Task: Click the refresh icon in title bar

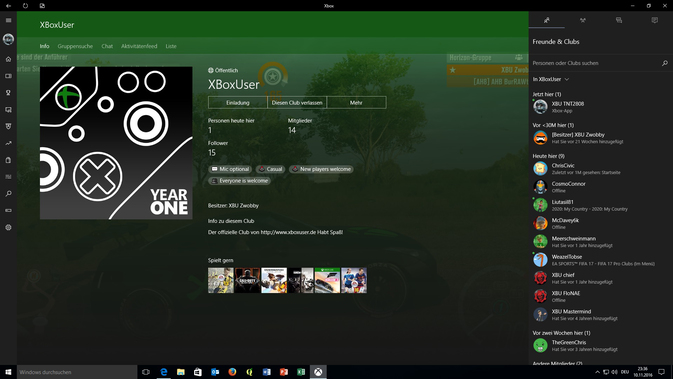Action: (25, 6)
